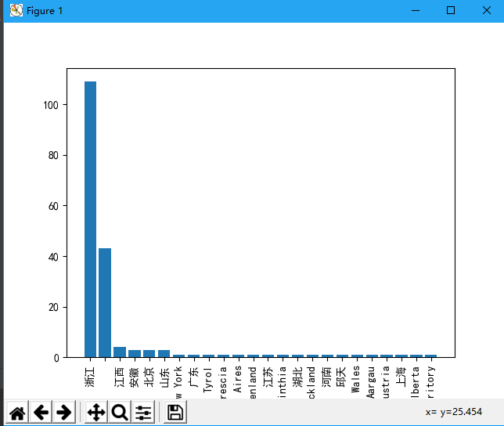Open the Configure subplots dialog

(143, 412)
